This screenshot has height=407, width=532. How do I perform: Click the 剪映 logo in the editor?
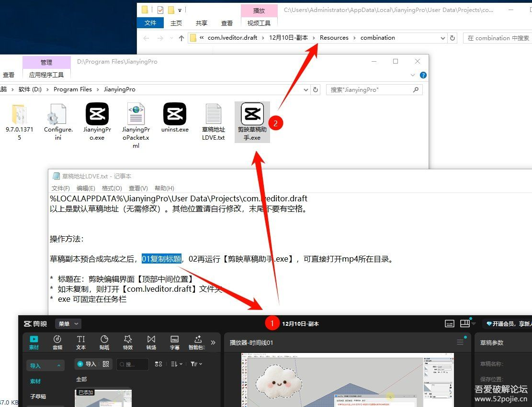tap(35, 324)
